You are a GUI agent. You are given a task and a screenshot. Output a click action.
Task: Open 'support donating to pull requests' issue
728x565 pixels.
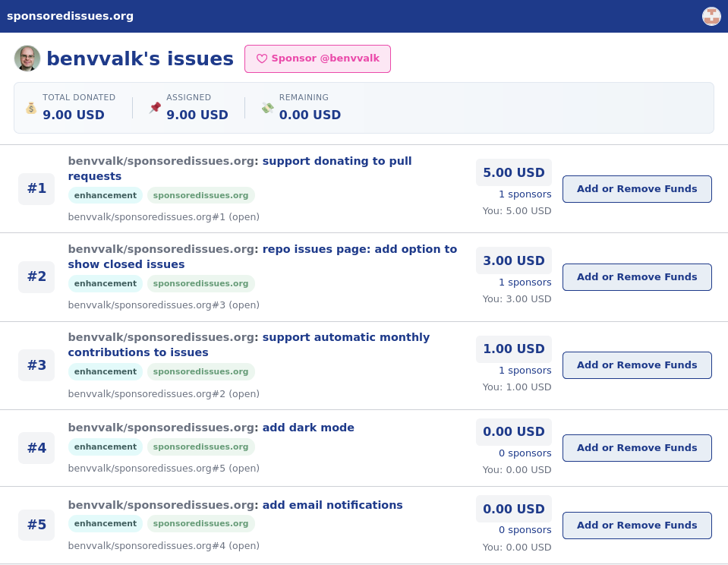pos(336,161)
